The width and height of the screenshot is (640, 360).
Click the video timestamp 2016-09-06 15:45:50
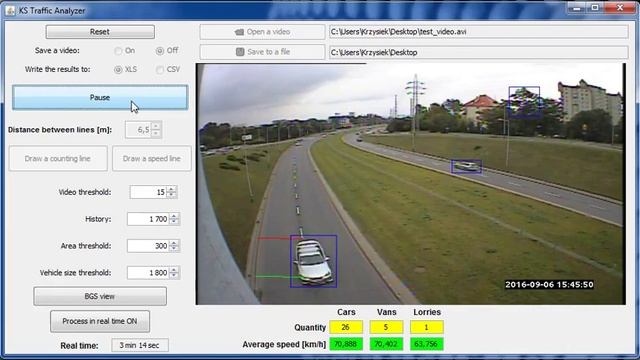[549, 284]
